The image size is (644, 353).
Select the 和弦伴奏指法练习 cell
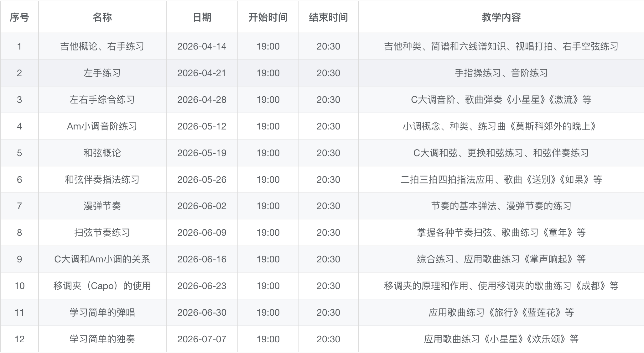[x=102, y=180]
